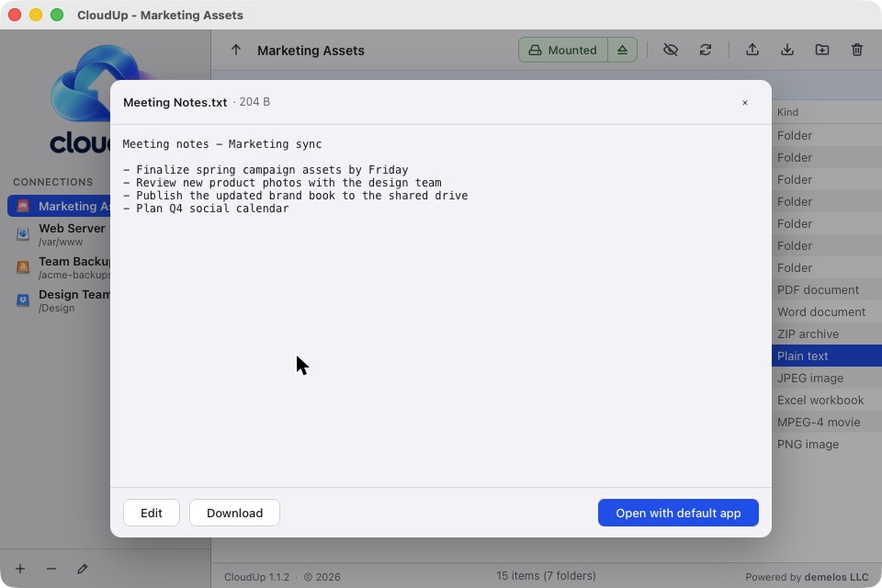Select the Team Backup connection
Viewport: 882px width, 588px height.
(x=59, y=267)
